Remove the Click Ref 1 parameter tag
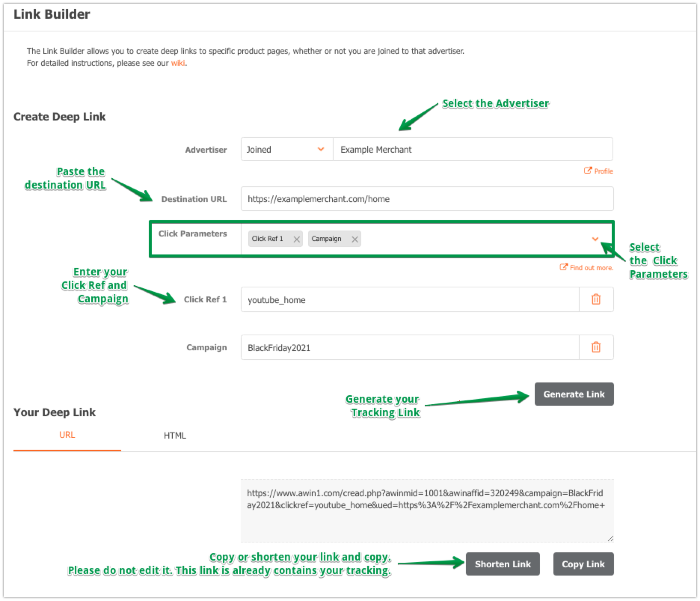Image resolution: width=700 pixels, height=601 pixels. point(297,240)
